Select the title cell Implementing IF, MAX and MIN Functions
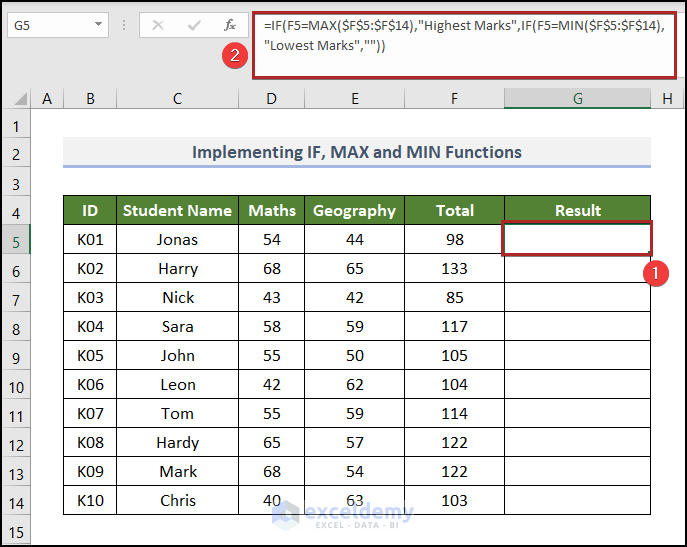 [x=356, y=153]
